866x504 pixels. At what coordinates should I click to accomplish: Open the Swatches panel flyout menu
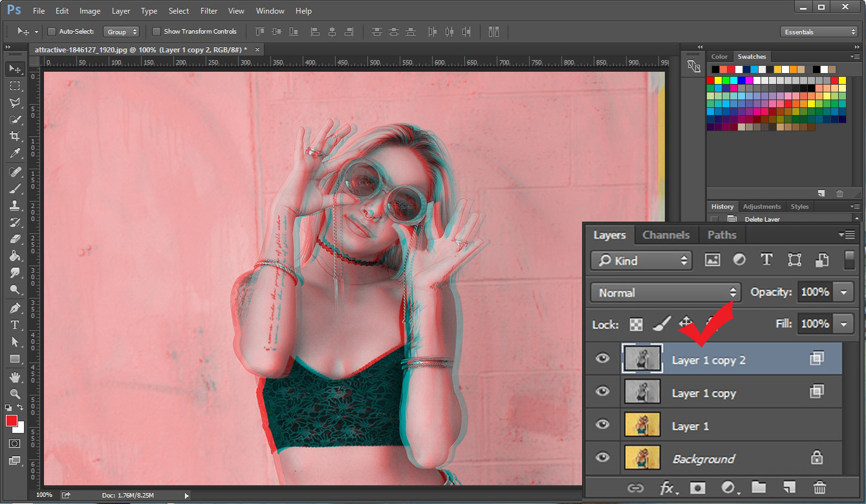pyautogui.click(x=854, y=57)
